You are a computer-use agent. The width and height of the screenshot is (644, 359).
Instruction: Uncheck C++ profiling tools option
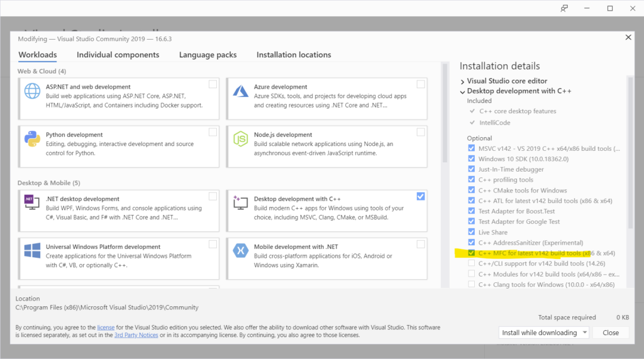coord(472,179)
